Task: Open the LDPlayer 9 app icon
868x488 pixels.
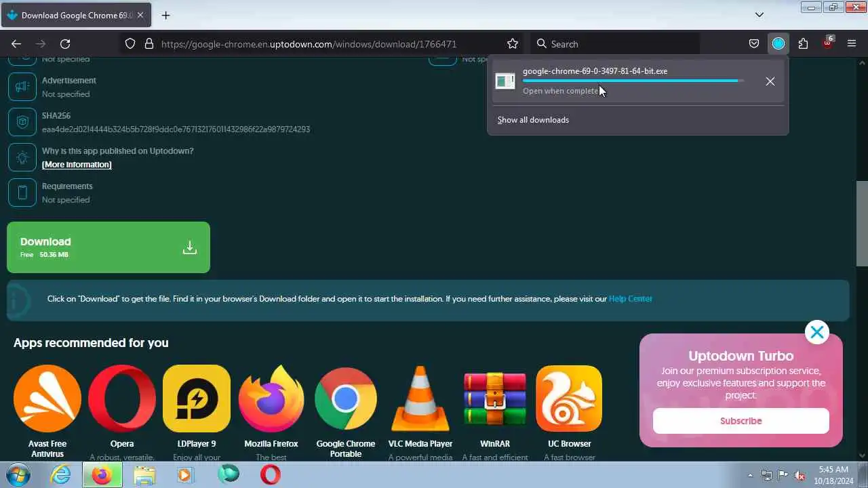Action: pyautogui.click(x=197, y=399)
